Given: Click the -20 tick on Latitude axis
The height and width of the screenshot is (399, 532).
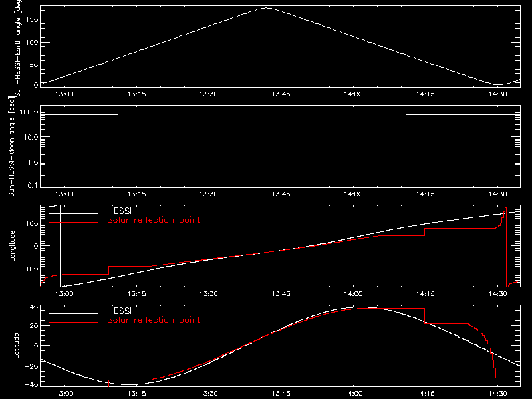Looking at the screenshot, I should pyautogui.click(x=31, y=366).
